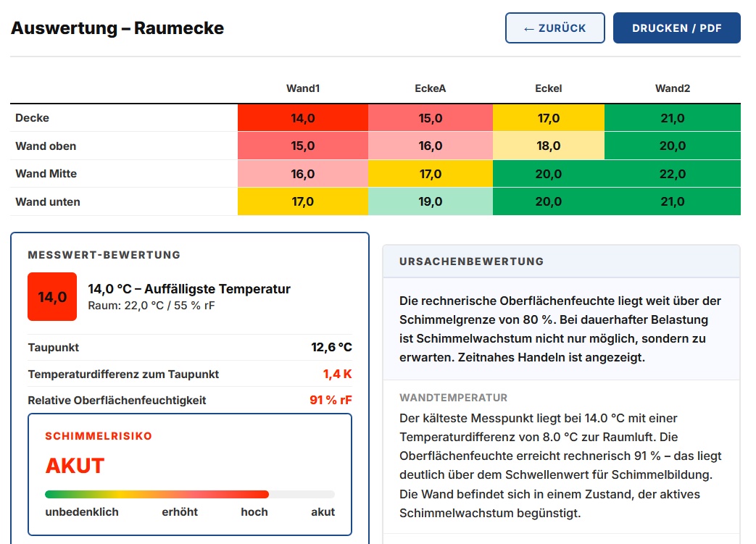Click the Wand unten row label
Image resolution: width=756 pixels, height=544 pixels.
(48, 202)
